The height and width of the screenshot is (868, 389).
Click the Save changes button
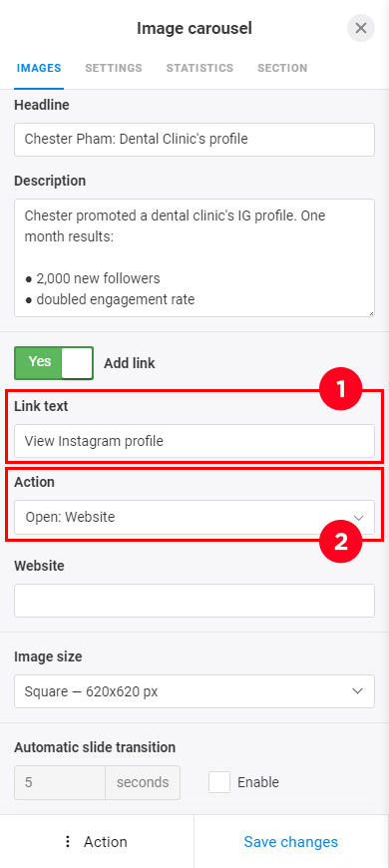coord(291,842)
